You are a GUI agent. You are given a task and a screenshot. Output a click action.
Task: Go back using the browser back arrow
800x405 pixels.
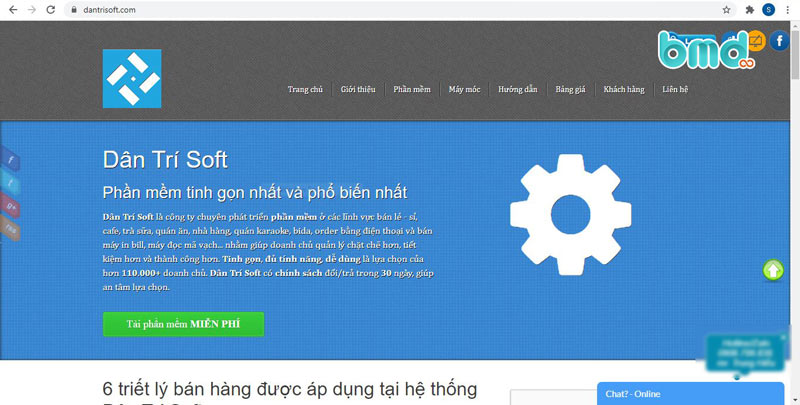[13, 10]
